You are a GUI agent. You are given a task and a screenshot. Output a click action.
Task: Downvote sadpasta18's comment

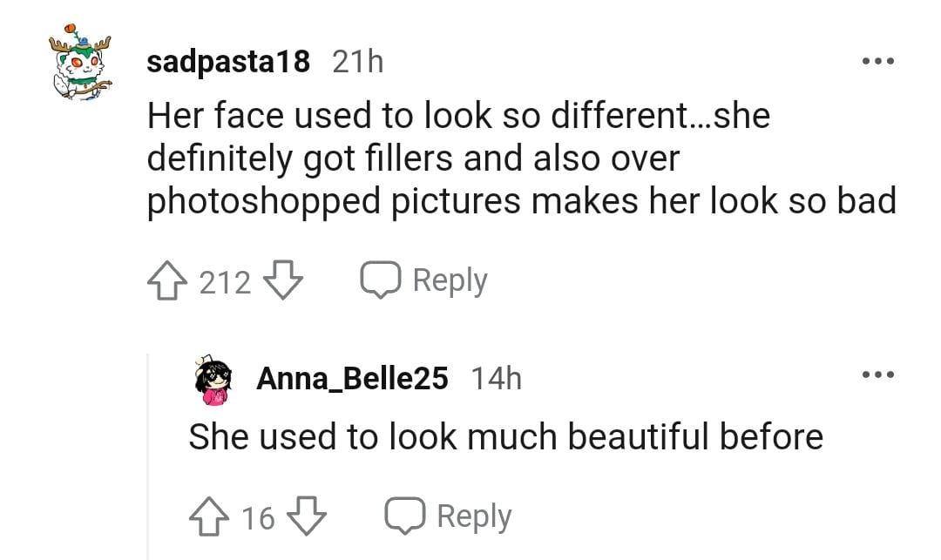point(281,280)
